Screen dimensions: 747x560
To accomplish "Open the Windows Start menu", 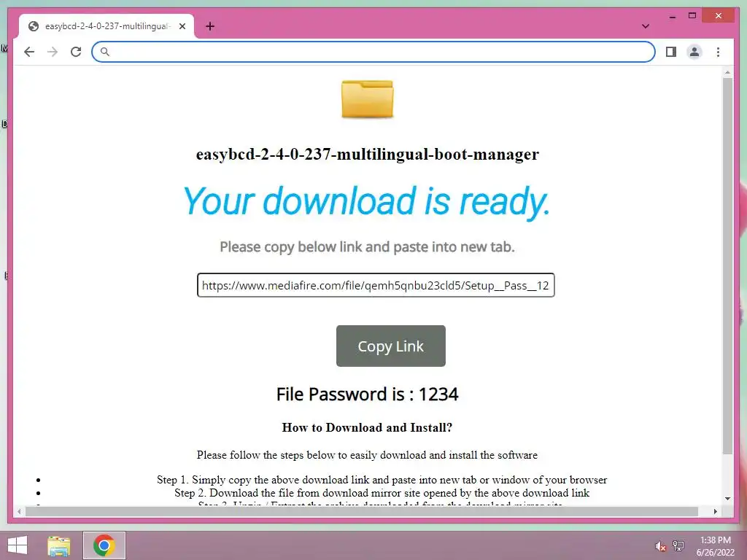I will pyautogui.click(x=18, y=545).
